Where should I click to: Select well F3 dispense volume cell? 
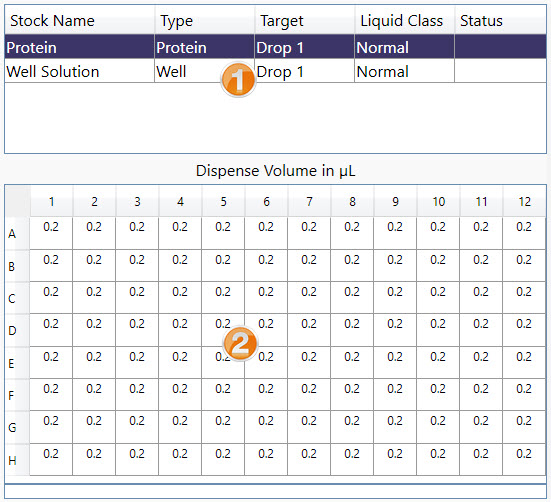137,395
